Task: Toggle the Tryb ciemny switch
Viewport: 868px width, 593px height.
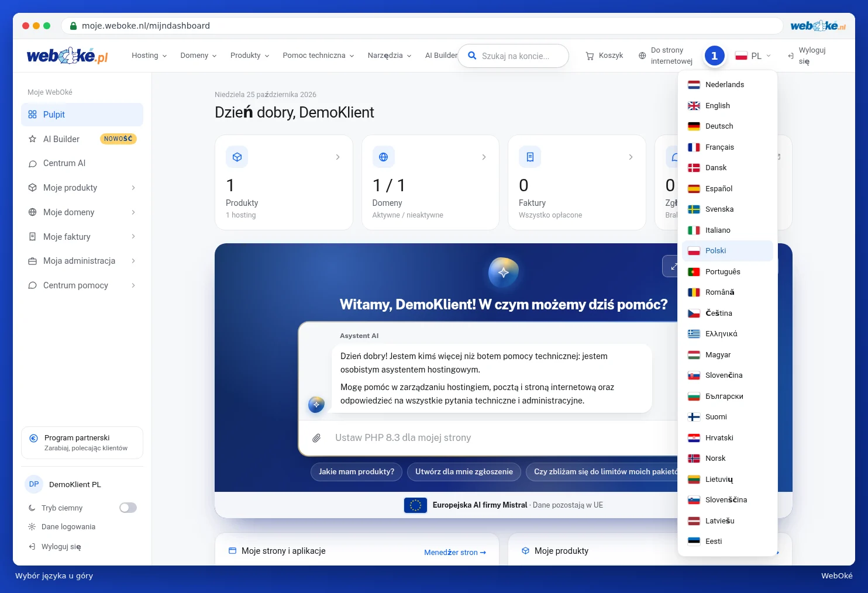Action: pyautogui.click(x=128, y=508)
